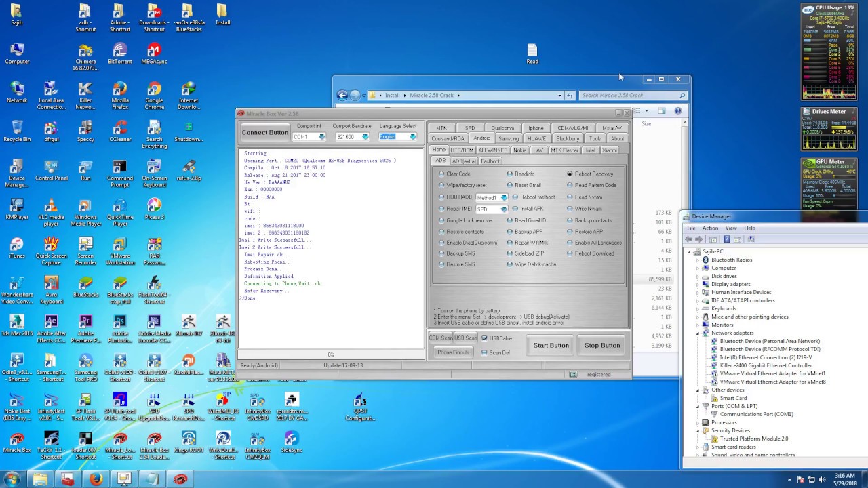Click the COM Scan button
This screenshot has height=488, width=868.
coord(441,338)
